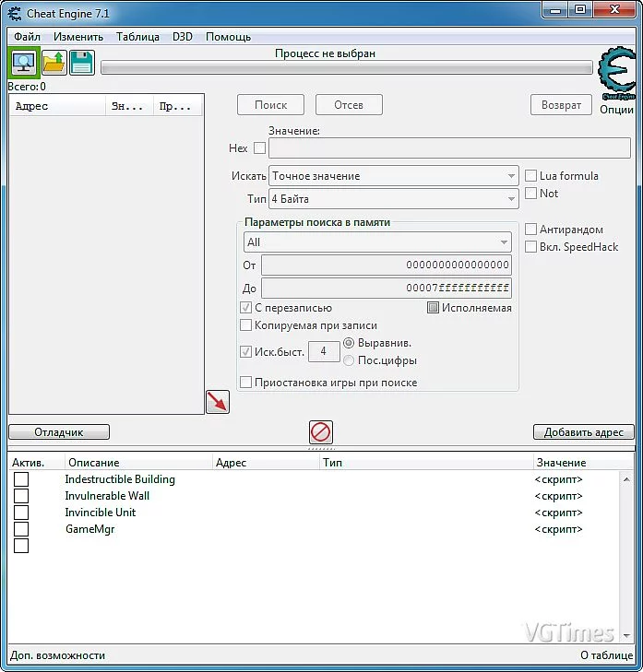The height and width of the screenshot is (672, 643).
Task: Open the process list computer icon
Action: point(24,63)
